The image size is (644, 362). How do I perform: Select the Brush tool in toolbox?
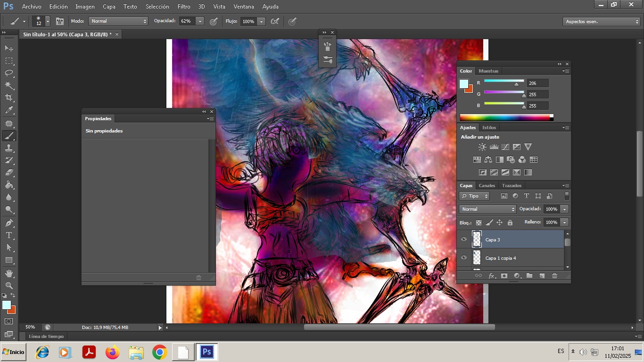[x=9, y=136]
